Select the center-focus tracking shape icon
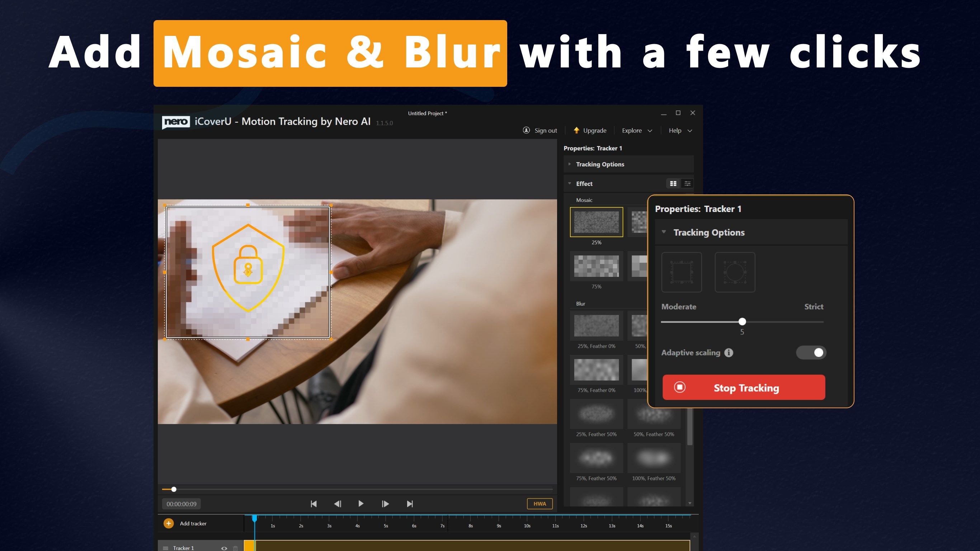The width and height of the screenshot is (980, 551). coord(735,272)
